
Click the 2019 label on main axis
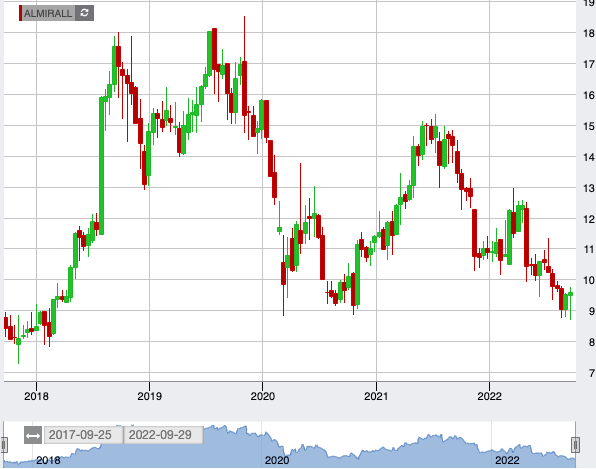149,396
